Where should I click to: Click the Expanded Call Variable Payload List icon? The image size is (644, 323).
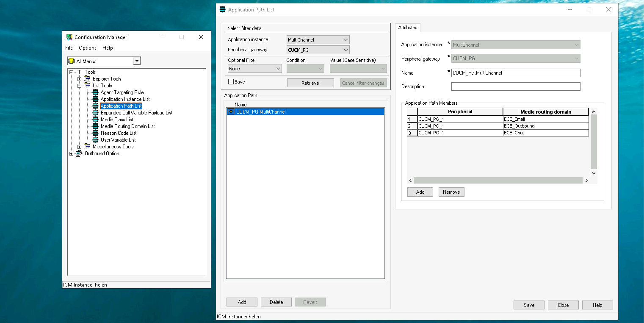[x=95, y=113]
